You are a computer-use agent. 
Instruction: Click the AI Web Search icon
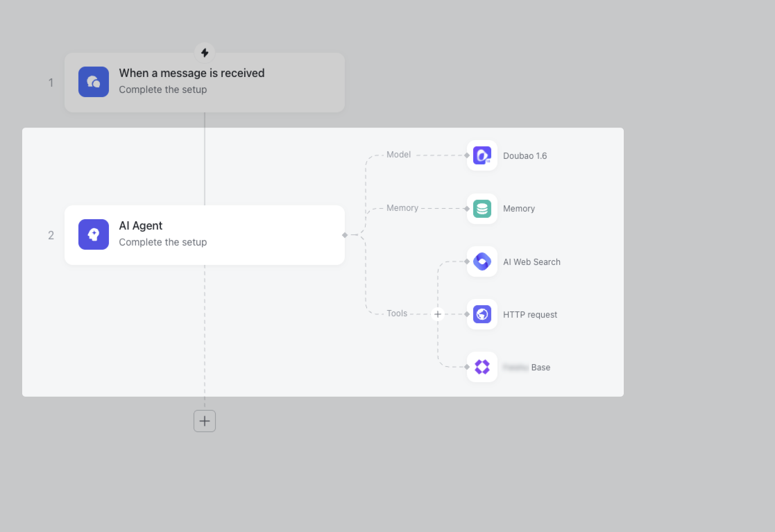click(x=482, y=261)
